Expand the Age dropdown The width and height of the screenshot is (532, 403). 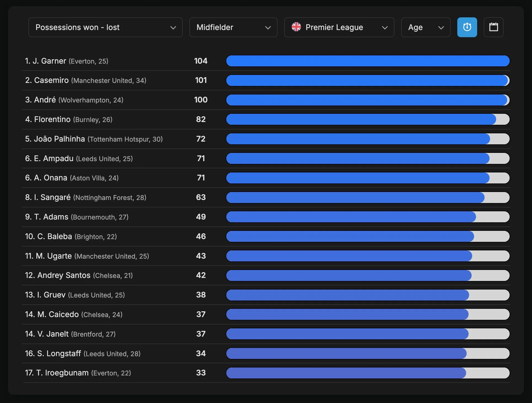(426, 27)
